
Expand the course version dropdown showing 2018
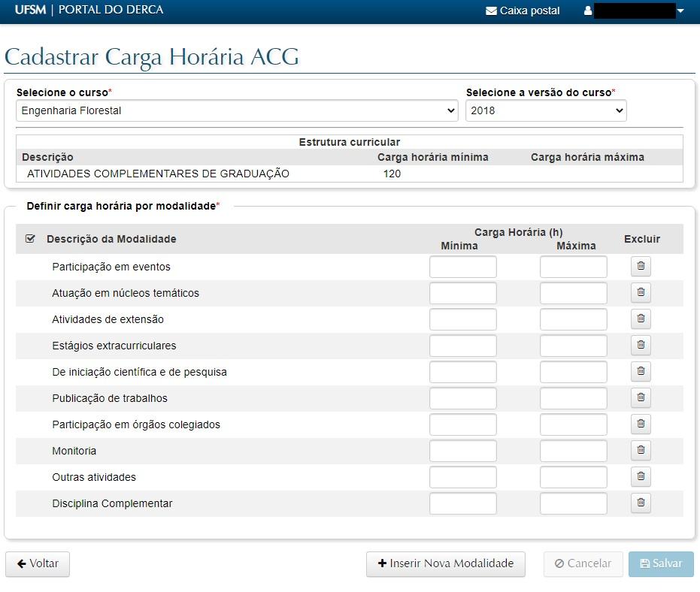click(x=545, y=110)
